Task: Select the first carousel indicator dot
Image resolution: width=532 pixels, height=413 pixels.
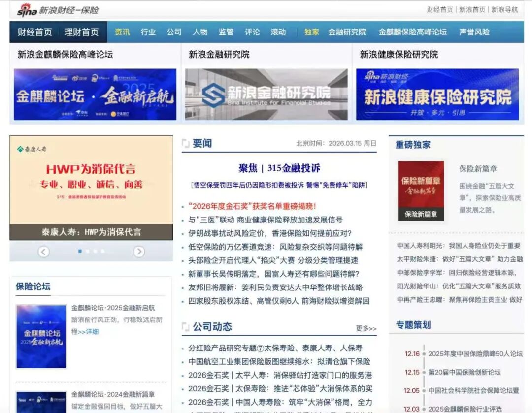Action: point(80,251)
